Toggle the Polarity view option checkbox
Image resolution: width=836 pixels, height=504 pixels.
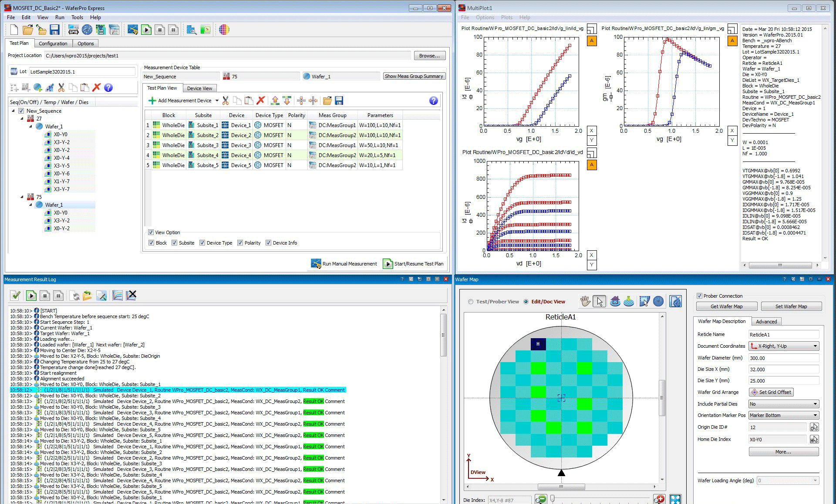[240, 243]
